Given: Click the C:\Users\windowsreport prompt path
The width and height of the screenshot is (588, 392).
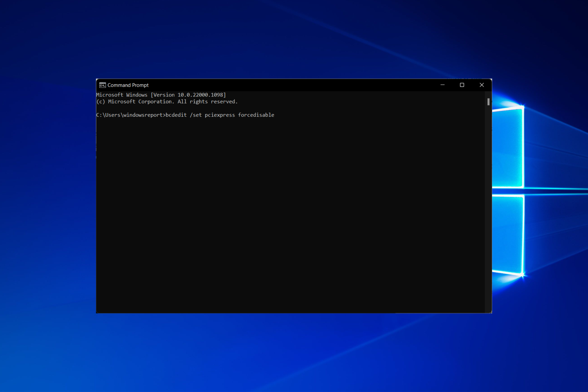Looking at the screenshot, I should click(x=130, y=115).
